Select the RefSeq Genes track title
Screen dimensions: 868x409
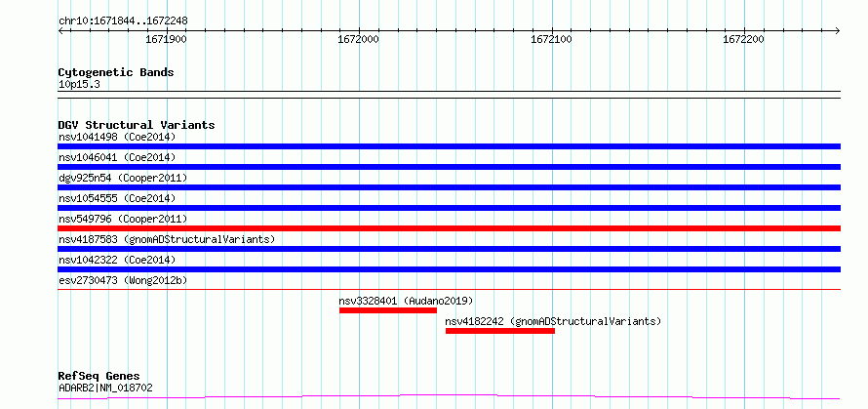[x=99, y=377]
